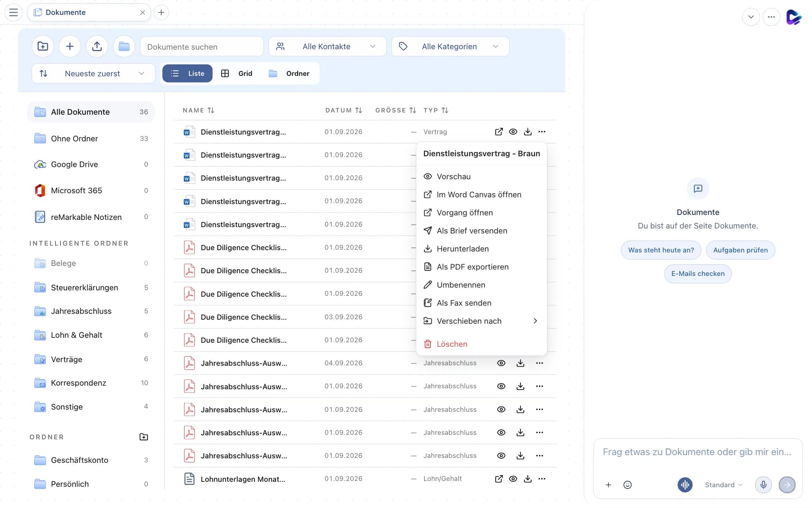The height and width of the screenshot is (508, 812).
Task: Preview the 04.09.2026 Jahresabschluss document
Action: click(501, 363)
